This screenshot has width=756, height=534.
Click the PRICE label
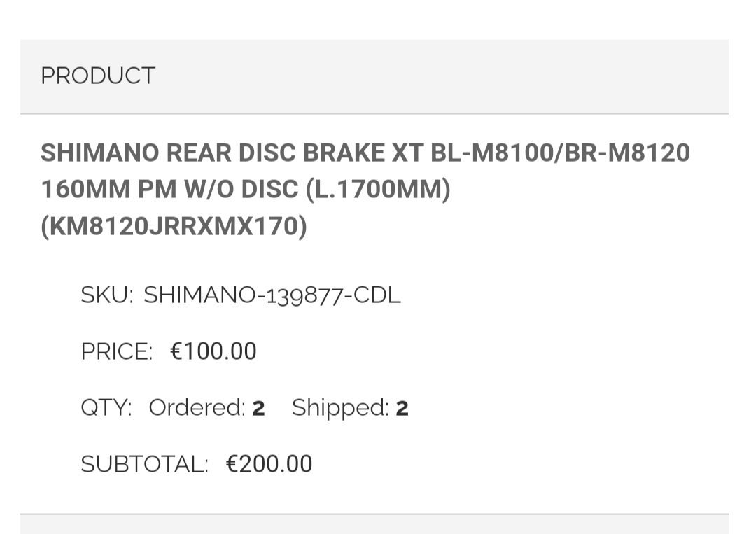(x=116, y=351)
